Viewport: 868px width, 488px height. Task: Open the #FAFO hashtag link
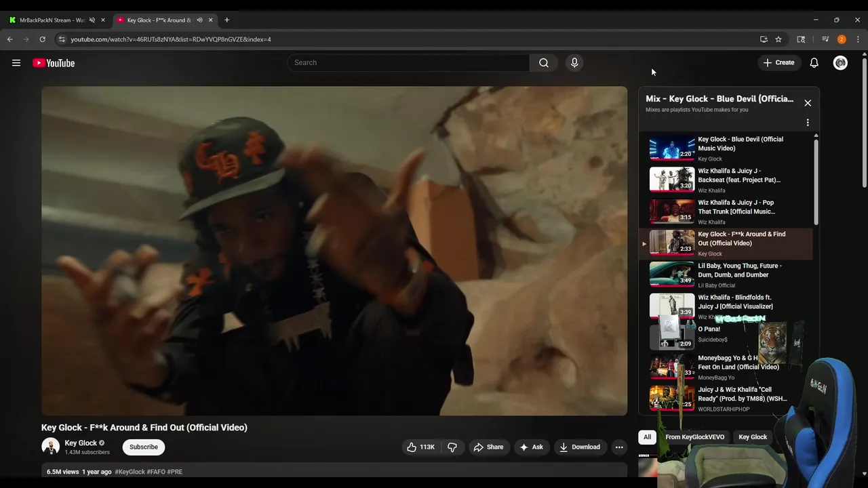[x=156, y=472]
